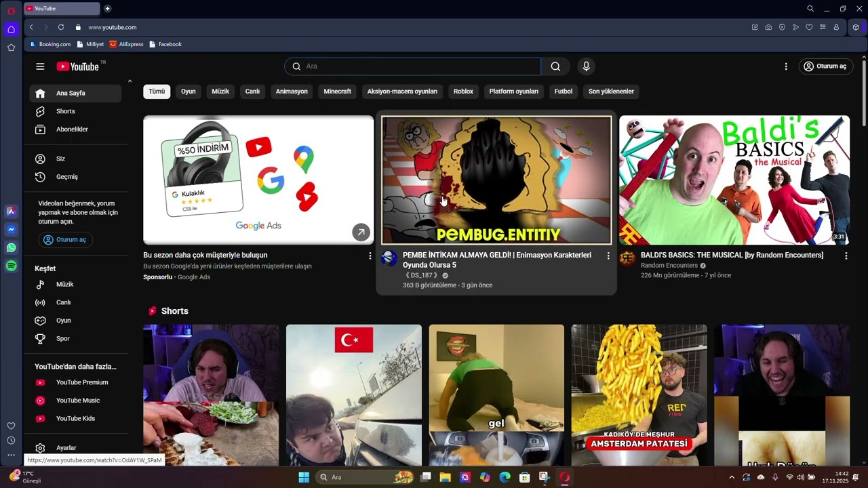Screen dimensions: 868x488
Task: Select the Müzik filter chip
Action: tap(220, 91)
